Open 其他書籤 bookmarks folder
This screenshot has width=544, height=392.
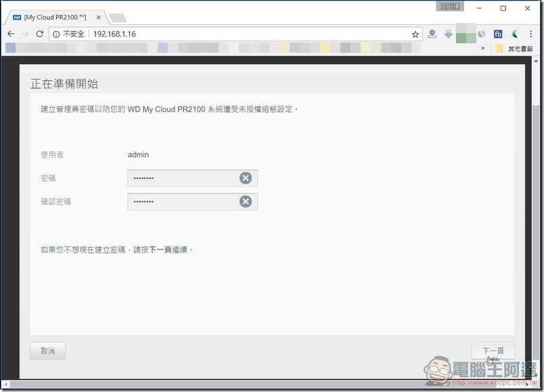pyautogui.click(x=514, y=49)
